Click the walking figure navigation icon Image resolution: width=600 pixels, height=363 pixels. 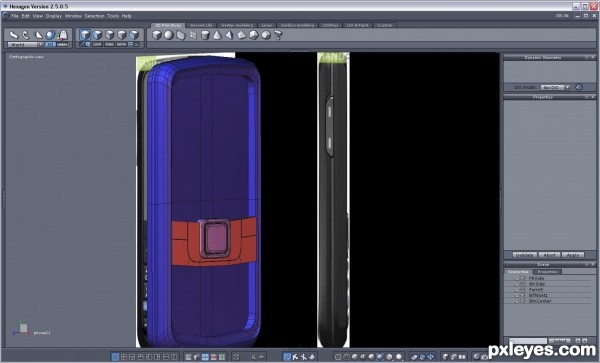coord(295,357)
